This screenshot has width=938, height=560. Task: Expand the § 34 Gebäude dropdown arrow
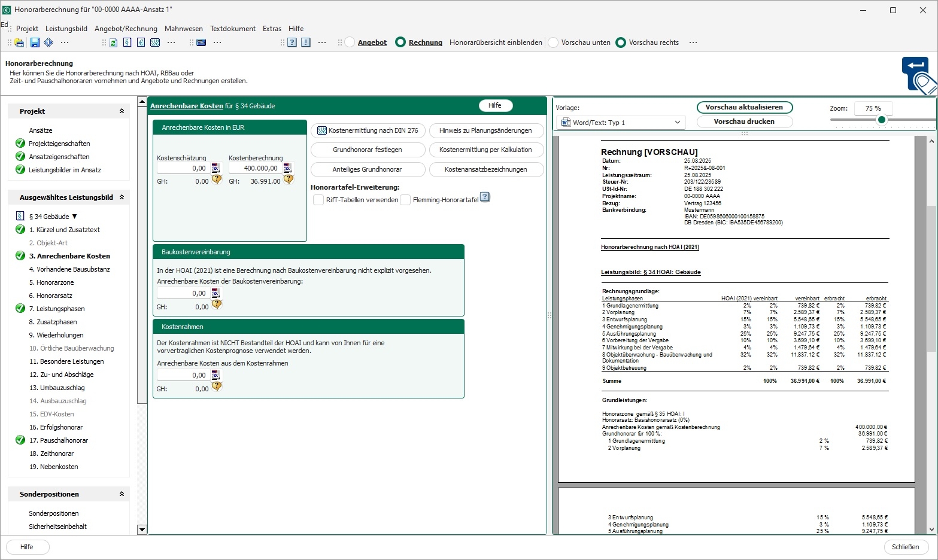coord(75,217)
